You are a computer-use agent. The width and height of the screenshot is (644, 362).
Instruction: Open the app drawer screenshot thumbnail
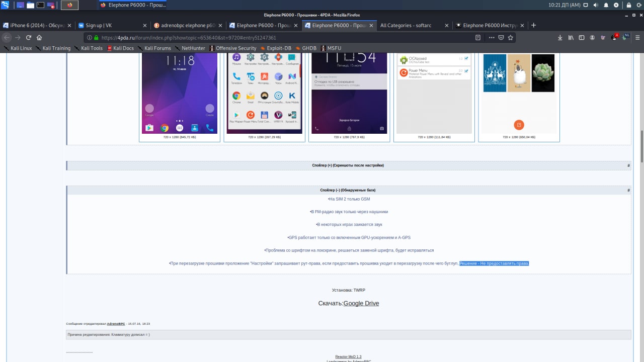(265, 94)
